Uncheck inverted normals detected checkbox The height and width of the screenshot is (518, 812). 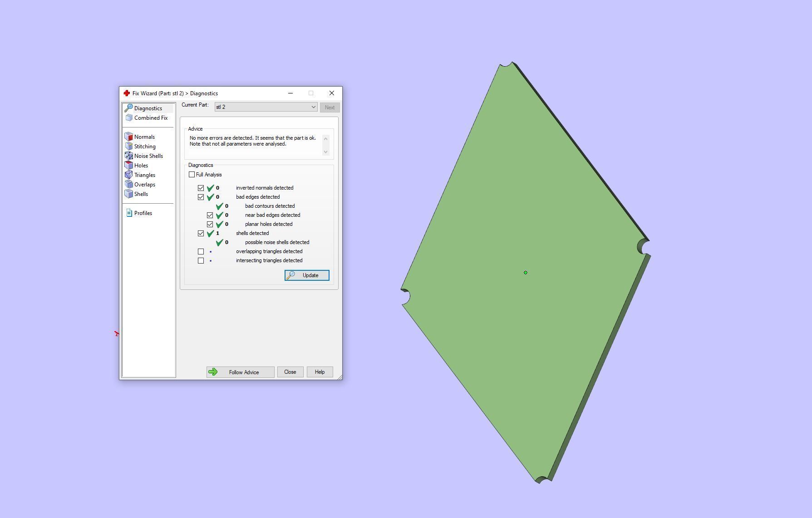click(x=201, y=188)
